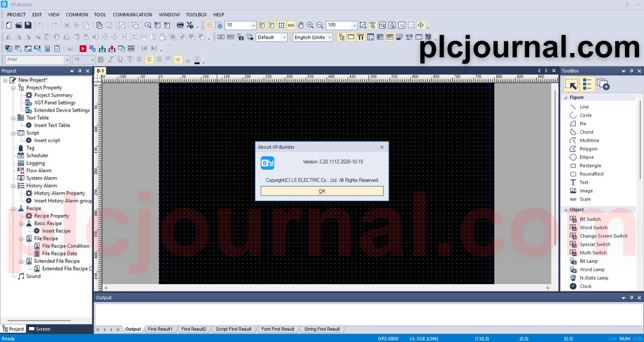Toggle the project tree pane button

(342, 37)
